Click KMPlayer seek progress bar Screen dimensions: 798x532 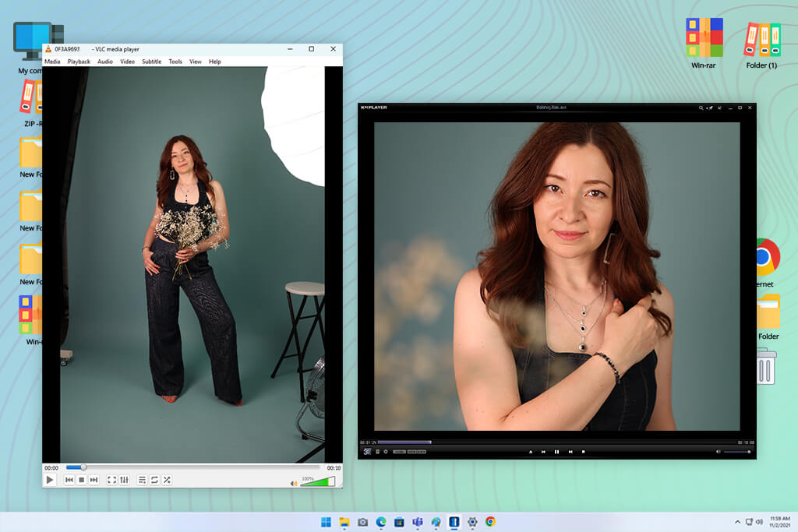click(x=557, y=442)
